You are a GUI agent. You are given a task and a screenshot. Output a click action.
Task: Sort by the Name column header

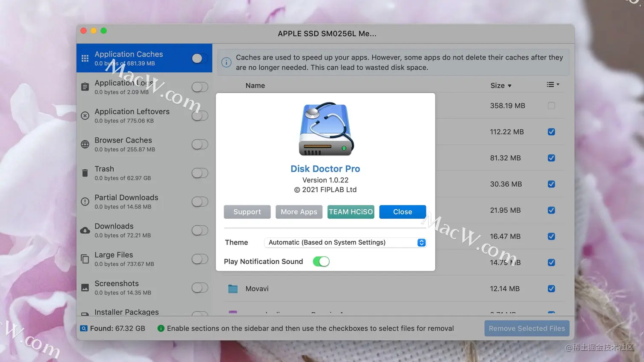255,86
